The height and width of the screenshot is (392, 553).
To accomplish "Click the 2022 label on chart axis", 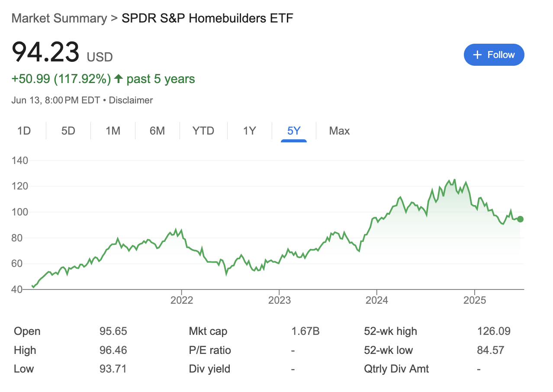I will (181, 300).
